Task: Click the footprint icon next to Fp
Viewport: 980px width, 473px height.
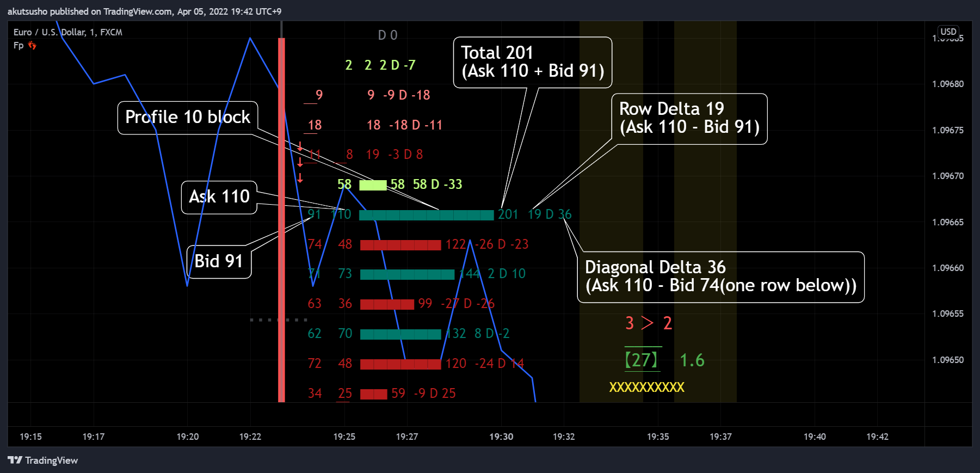Action: click(32, 45)
